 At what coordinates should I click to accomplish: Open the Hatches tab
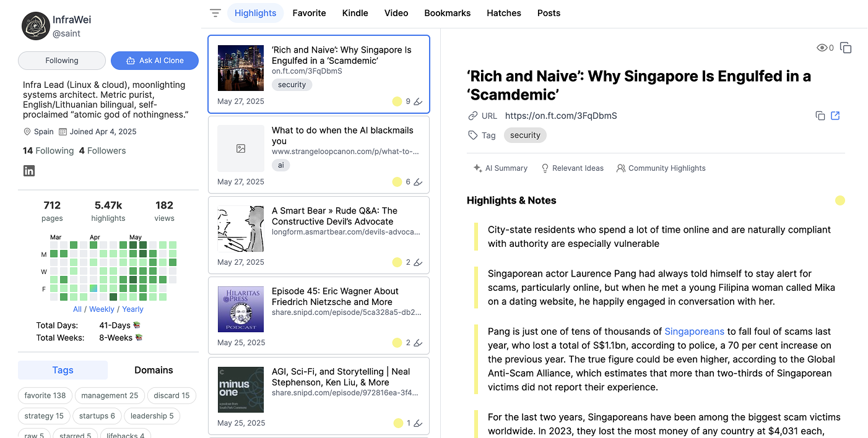point(504,13)
